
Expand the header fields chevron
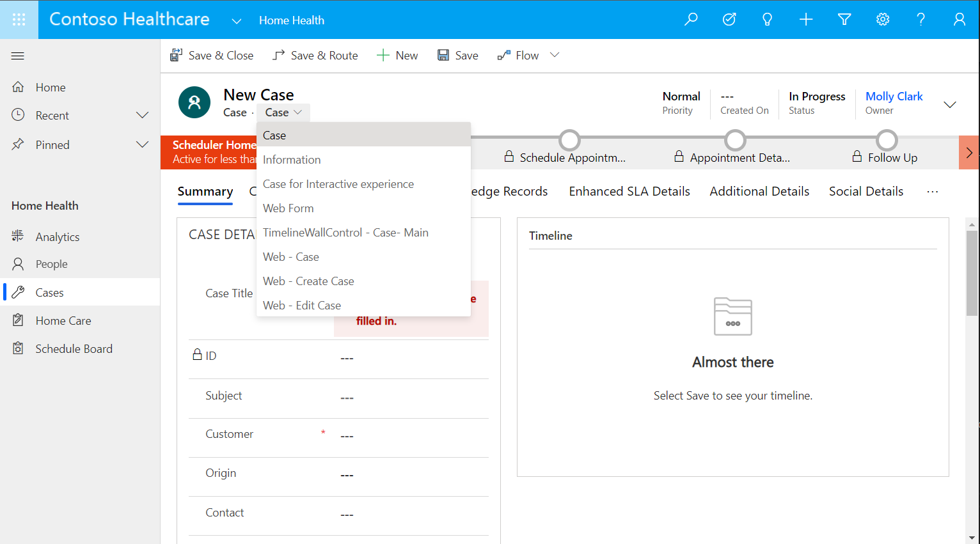point(950,104)
